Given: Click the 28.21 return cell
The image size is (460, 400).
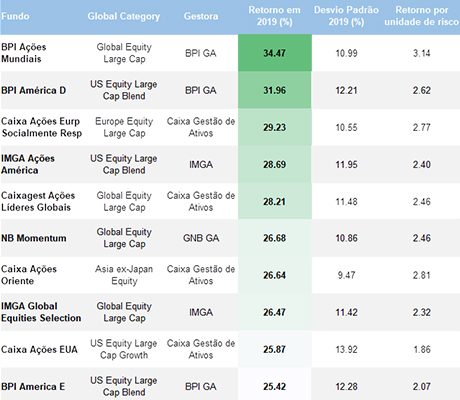Looking at the screenshot, I should tap(275, 201).
